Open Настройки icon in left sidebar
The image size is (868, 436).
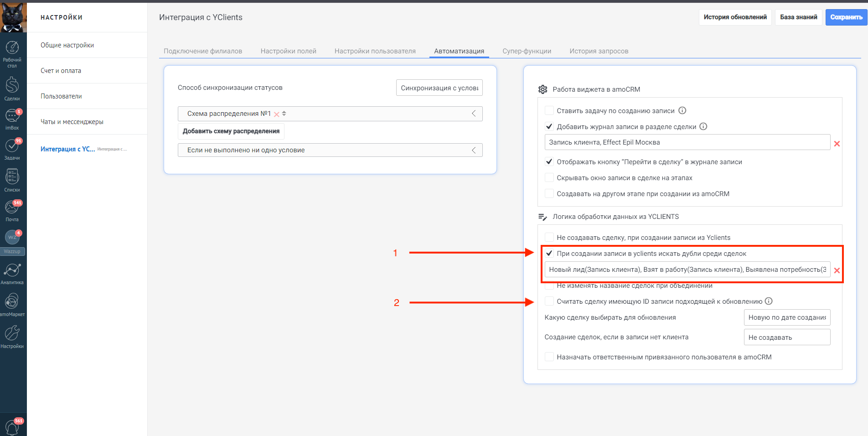coord(12,337)
